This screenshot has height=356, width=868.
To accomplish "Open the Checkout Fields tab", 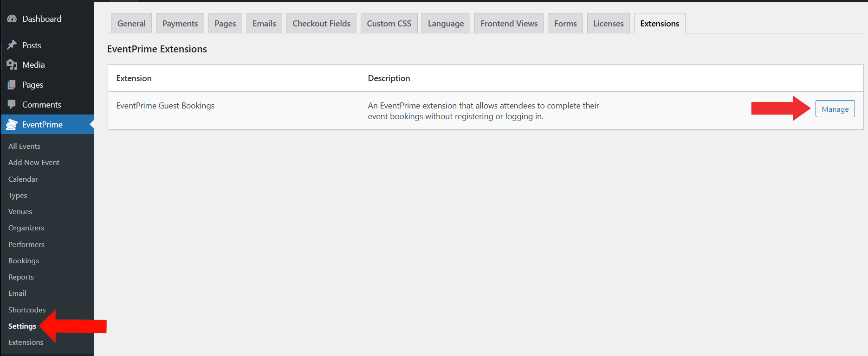I will [x=321, y=24].
